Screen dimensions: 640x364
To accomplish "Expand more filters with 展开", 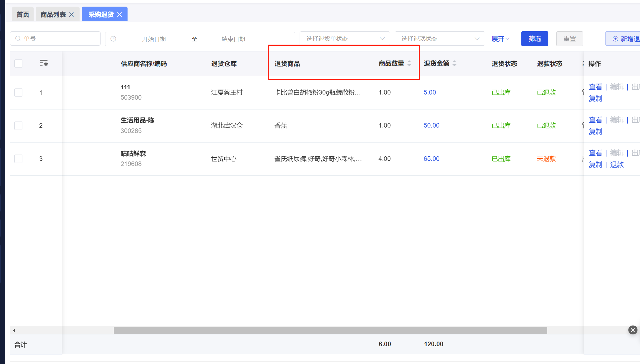I will (500, 39).
